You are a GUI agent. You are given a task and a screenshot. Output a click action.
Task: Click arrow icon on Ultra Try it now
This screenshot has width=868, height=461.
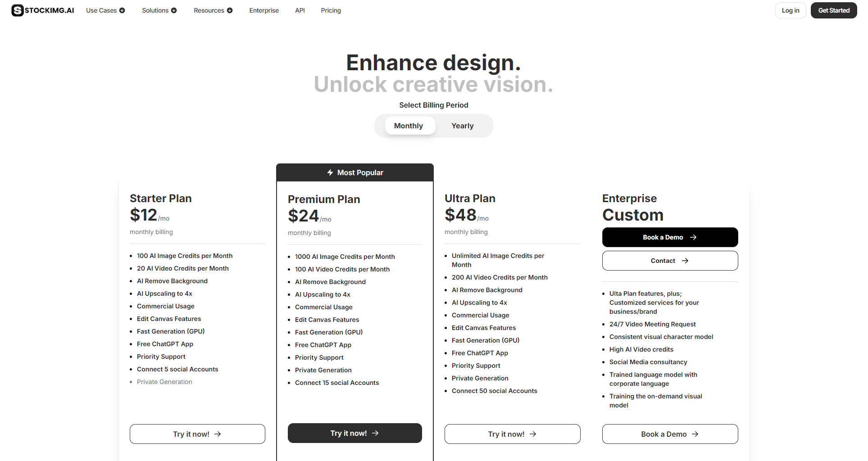point(533,434)
